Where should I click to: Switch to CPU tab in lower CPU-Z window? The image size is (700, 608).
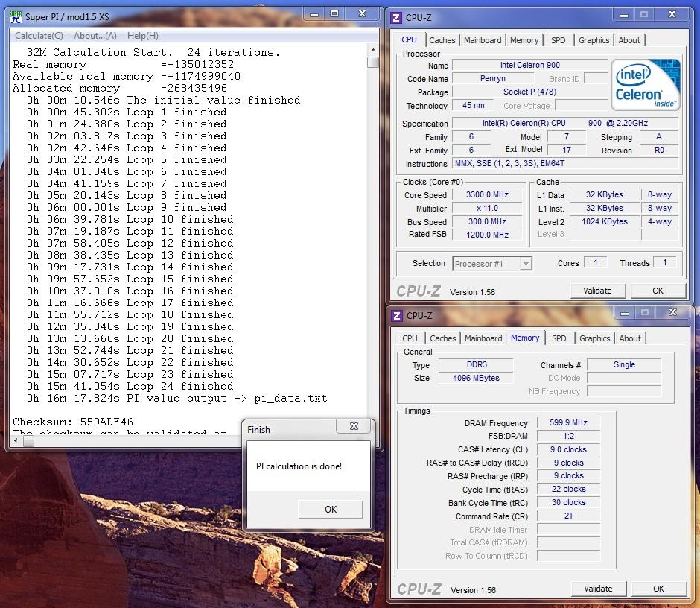click(410, 338)
